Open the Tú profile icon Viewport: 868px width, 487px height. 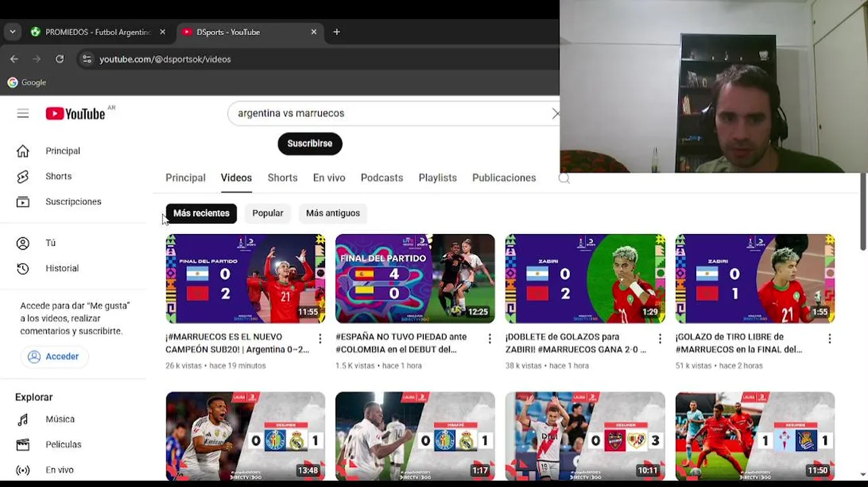(23, 243)
